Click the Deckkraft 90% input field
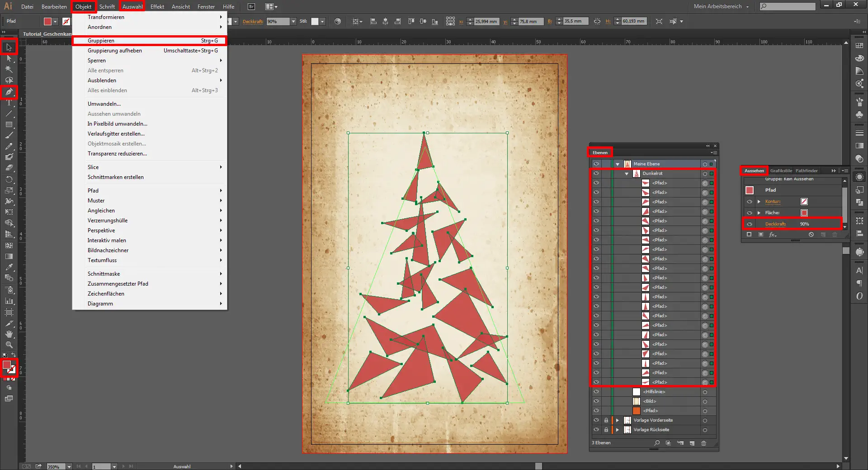868x470 pixels. coord(277,21)
